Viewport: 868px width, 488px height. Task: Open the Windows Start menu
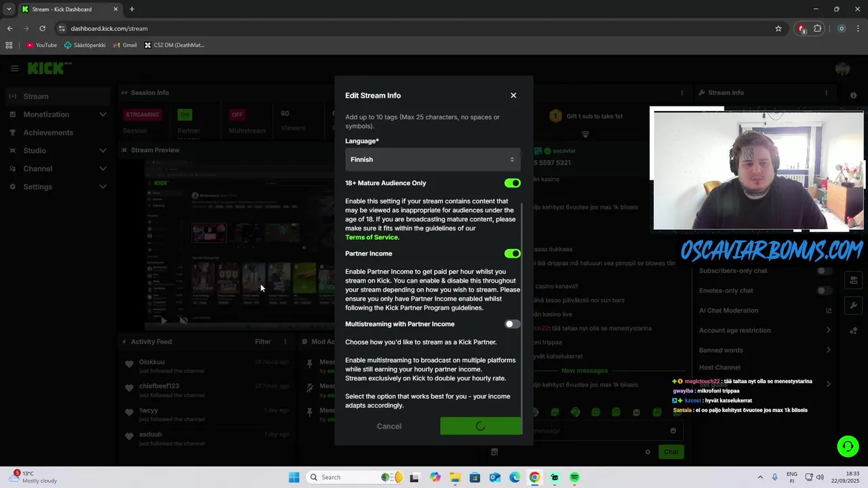(294, 477)
